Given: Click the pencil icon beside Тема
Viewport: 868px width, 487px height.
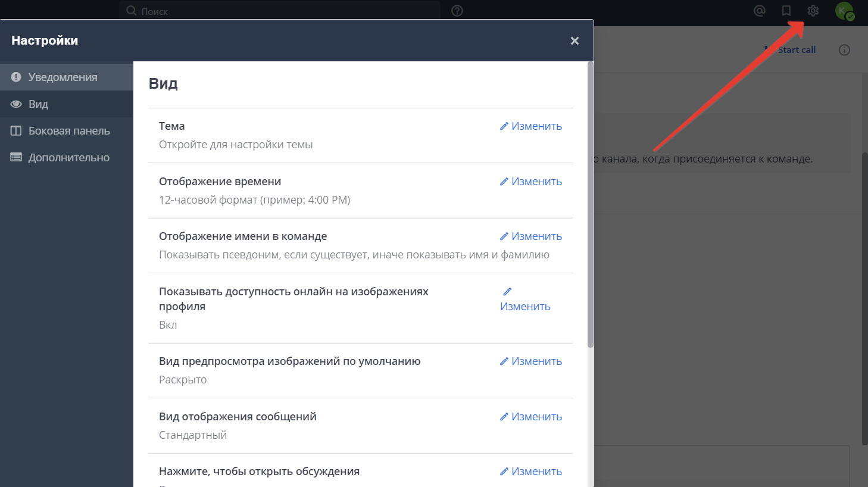Looking at the screenshot, I should point(504,126).
